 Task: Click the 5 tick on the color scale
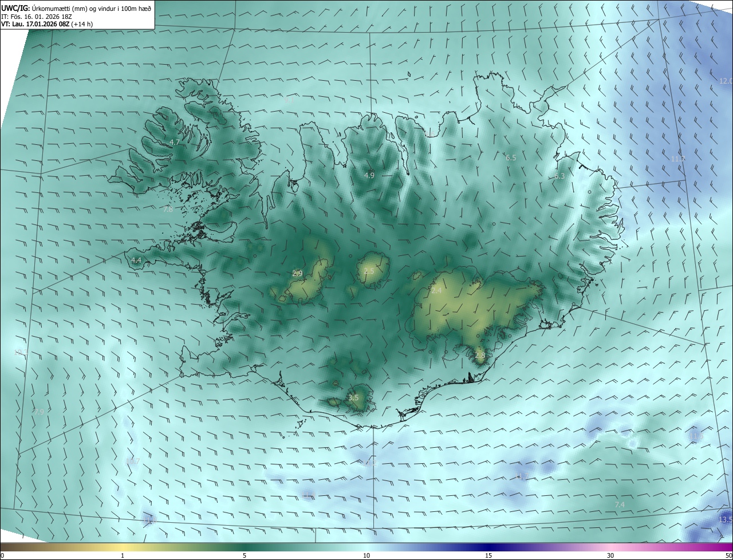click(x=245, y=555)
